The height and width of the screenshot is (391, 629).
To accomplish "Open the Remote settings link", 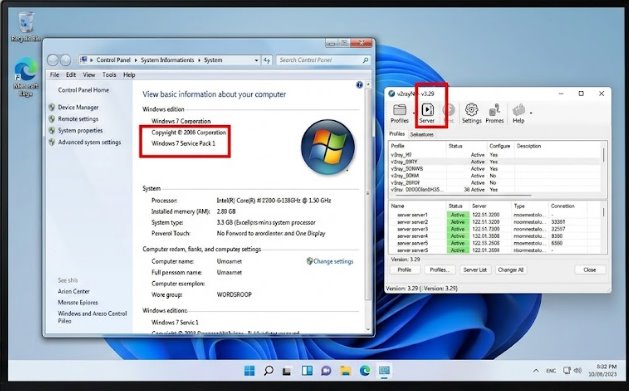I will 78,119.
